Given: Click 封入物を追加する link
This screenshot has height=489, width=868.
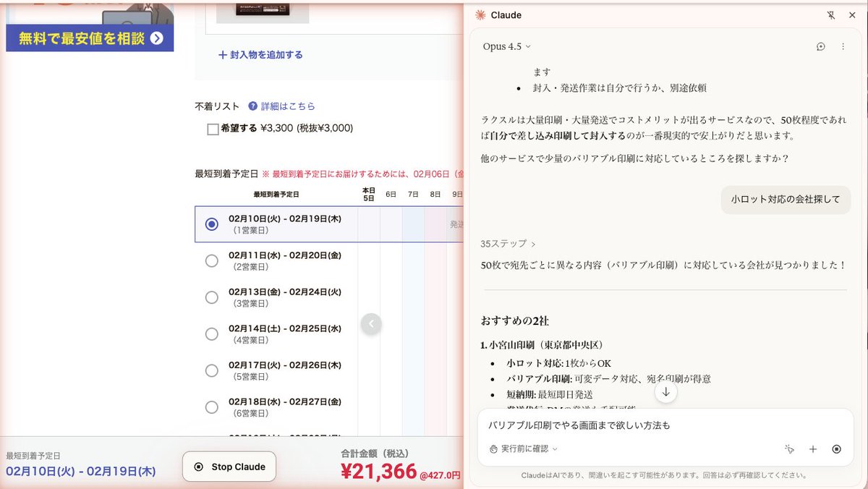Looking at the screenshot, I should [x=260, y=54].
